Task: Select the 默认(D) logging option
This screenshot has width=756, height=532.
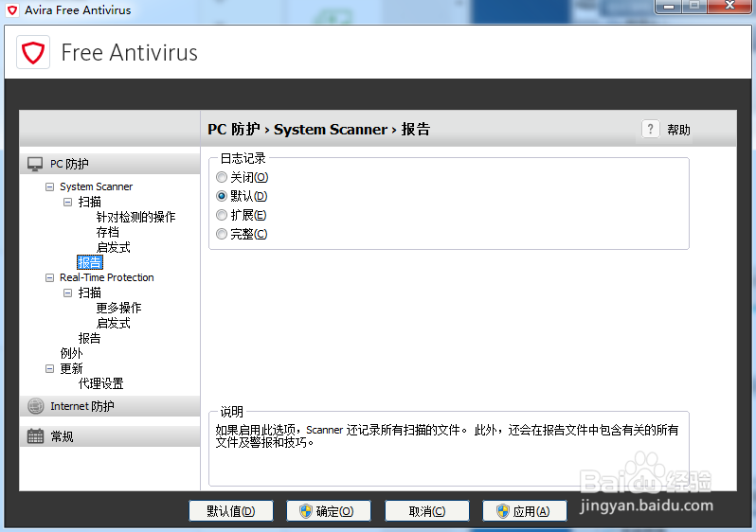Action: 222,196
